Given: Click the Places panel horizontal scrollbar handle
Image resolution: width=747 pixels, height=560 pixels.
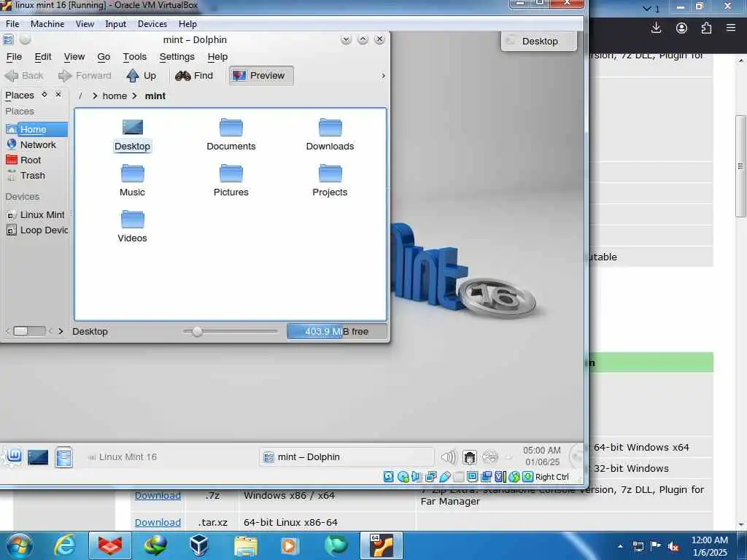Looking at the screenshot, I should pyautogui.click(x=21, y=331).
